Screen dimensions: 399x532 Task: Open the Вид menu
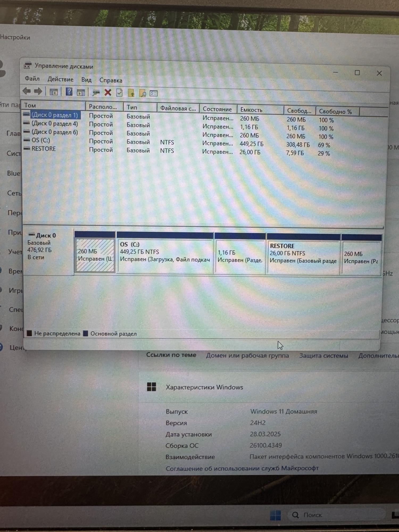click(x=86, y=80)
